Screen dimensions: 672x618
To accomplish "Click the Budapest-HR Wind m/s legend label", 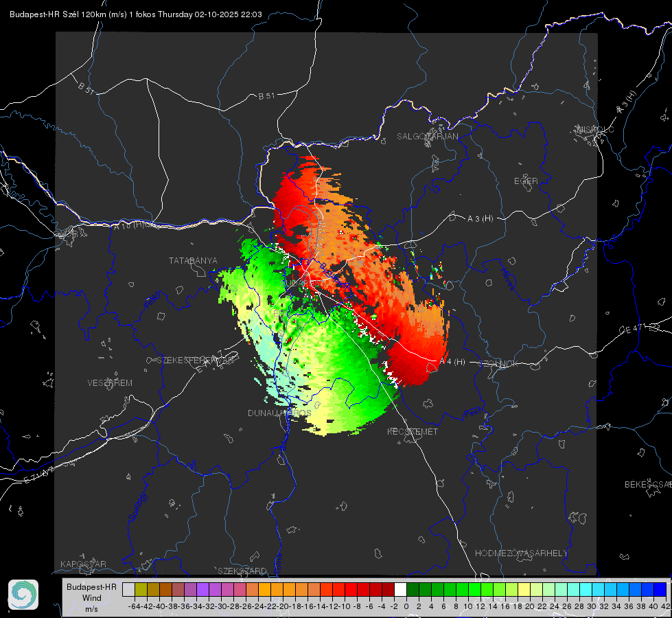I will pos(91,597).
